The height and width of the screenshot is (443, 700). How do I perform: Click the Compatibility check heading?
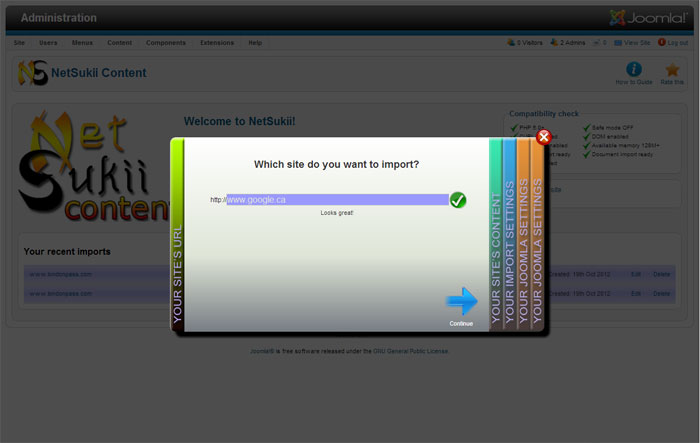click(x=544, y=113)
